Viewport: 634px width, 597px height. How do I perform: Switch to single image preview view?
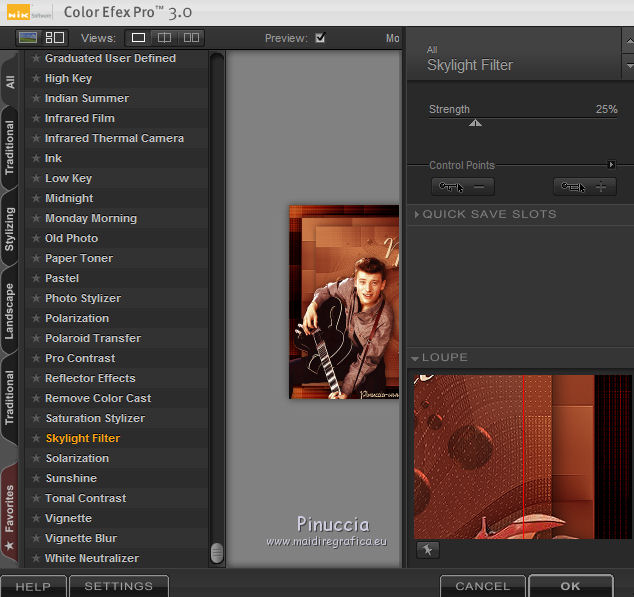tap(138, 38)
